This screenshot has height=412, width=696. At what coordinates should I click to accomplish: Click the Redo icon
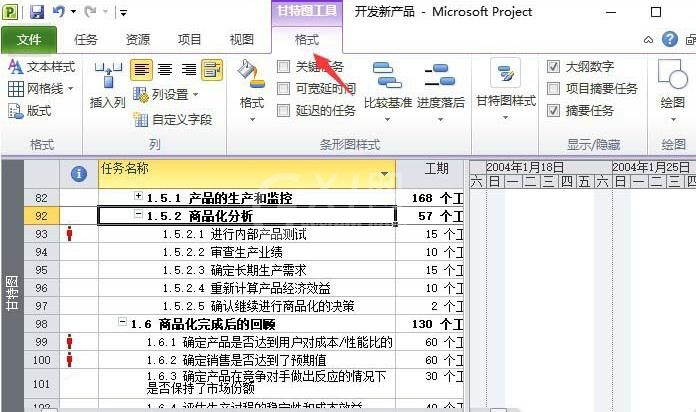coord(91,12)
